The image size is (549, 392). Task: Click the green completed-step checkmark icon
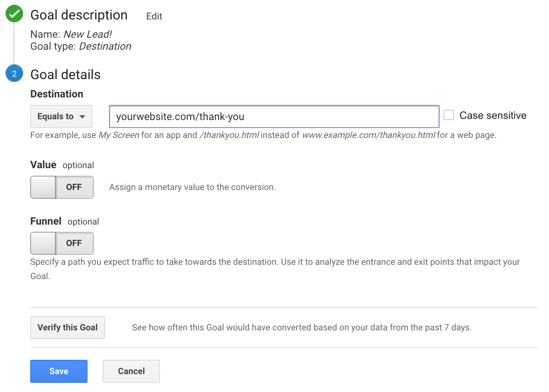pyautogui.click(x=14, y=14)
